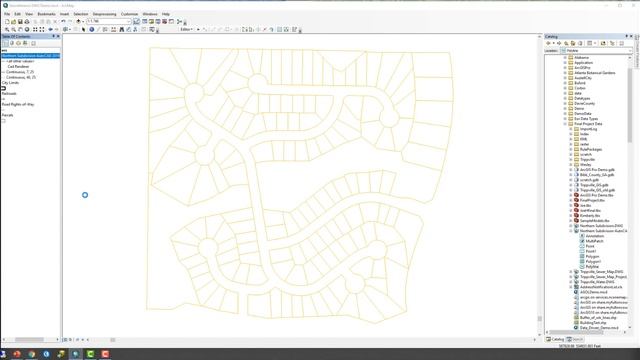Click the Add Data button
Image resolution: width=640 pixels, height=360 pixels.
(x=78, y=22)
